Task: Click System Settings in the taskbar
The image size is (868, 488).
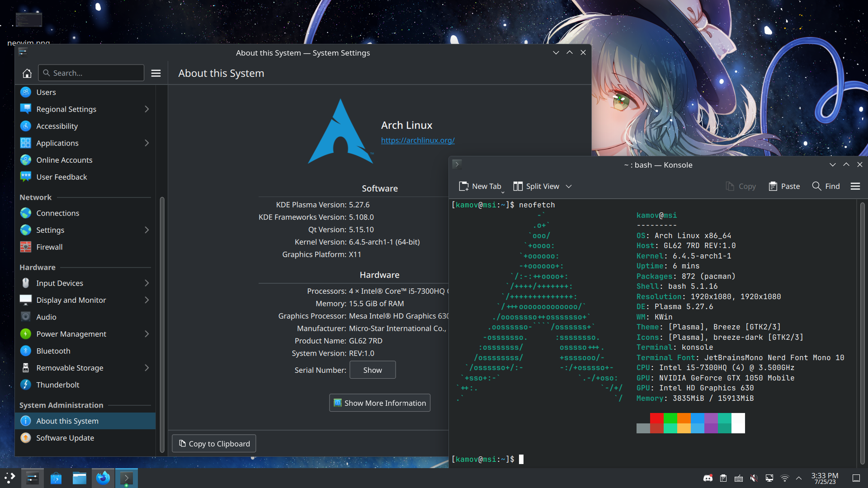Action: click(33, 478)
